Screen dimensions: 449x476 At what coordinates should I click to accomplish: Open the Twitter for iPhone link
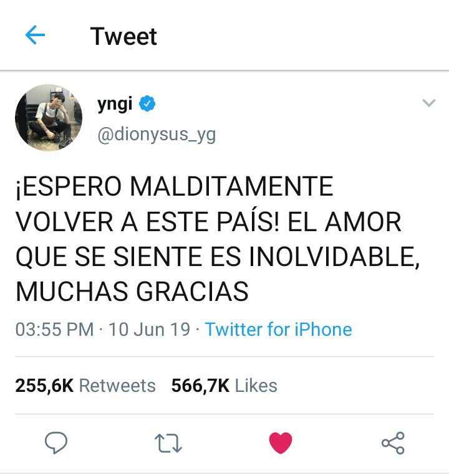(x=278, y=330)
